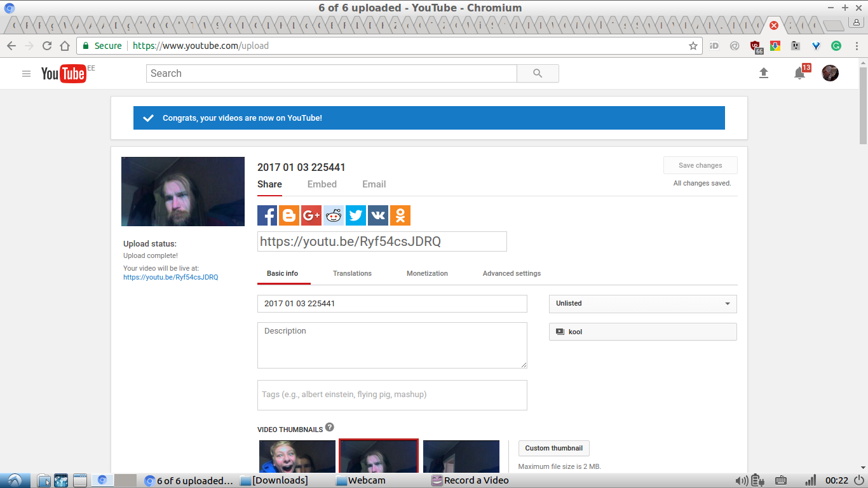Image resolution: width=868 pixels, height=488 pixels.
Task: Click the Description text area
Action: (x=392, y=345)
